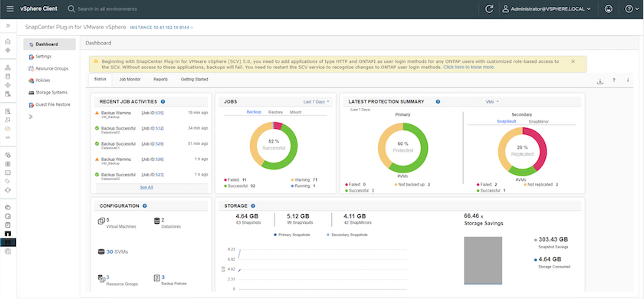The height and width of the screenshot is (299, 644).
Task: Click See All under recent jobs
Action: (146, 187)
